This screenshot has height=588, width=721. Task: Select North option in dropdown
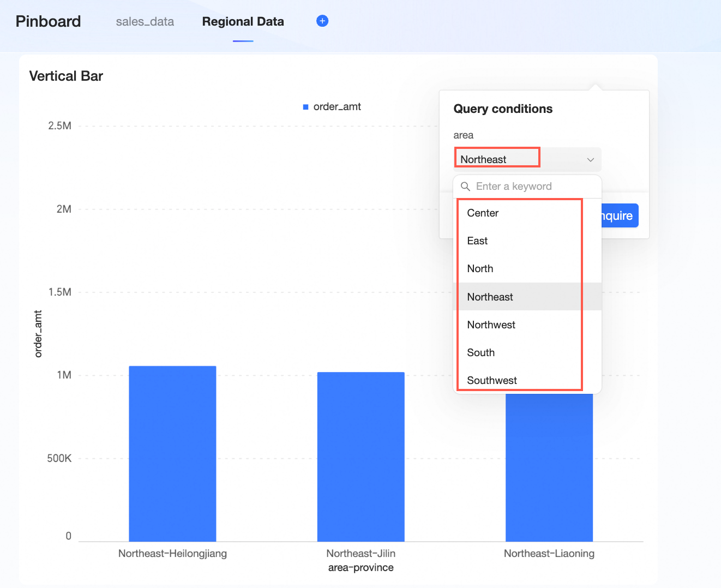point(480,269)
